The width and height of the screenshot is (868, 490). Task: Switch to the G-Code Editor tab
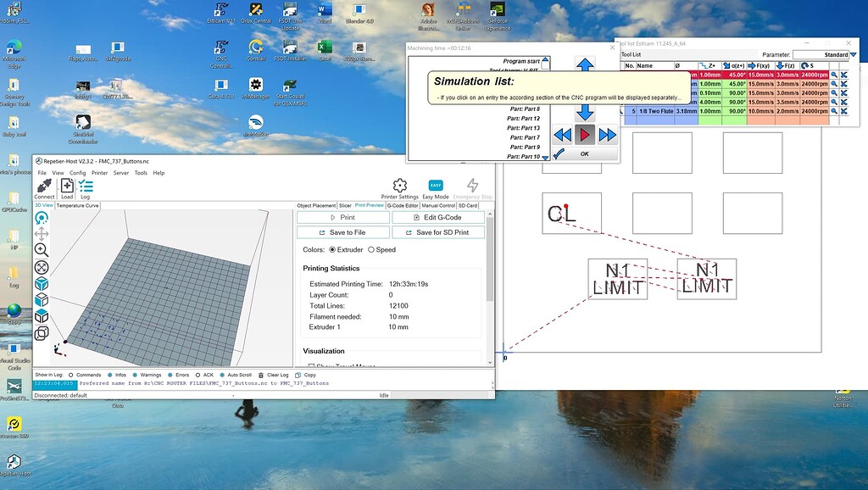click(x=403, y=205)
